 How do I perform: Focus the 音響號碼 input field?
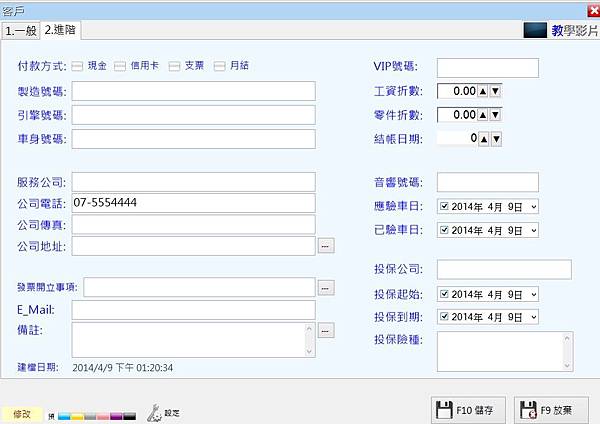tap(488, 182)
